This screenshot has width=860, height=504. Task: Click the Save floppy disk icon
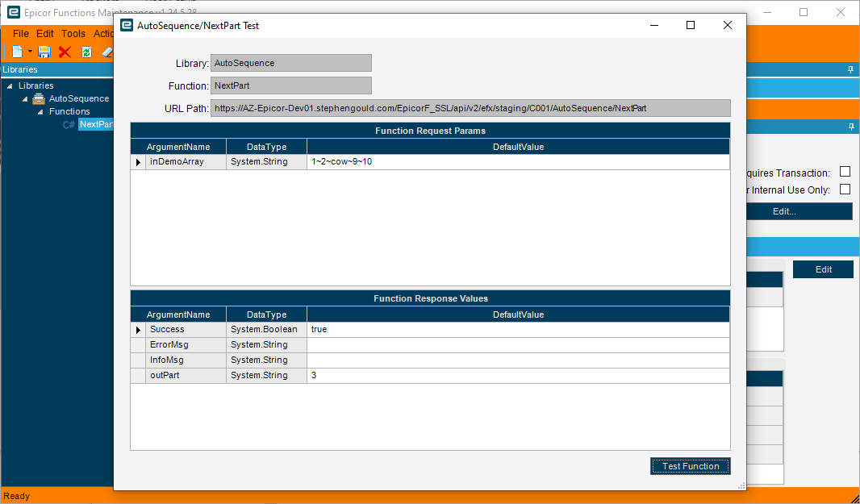44,52
